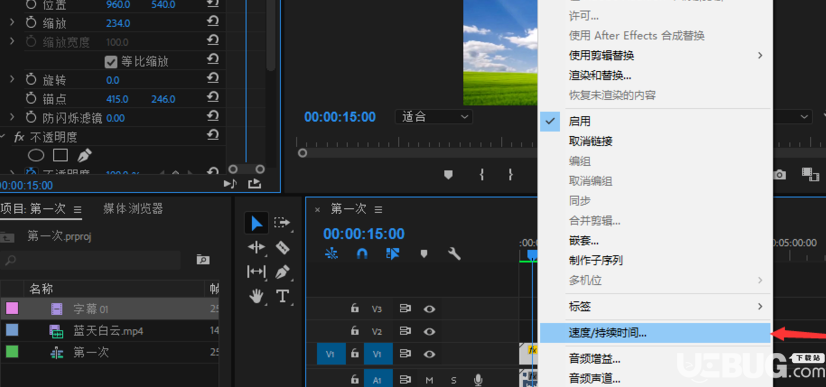This screenshot has width=826, height=387.
Task: Toggle V3 track eye visibility
Action: click(429, 309)
